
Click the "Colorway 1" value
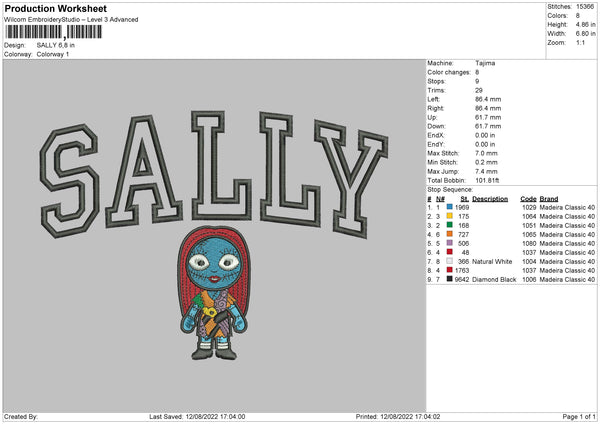[53, 54]
